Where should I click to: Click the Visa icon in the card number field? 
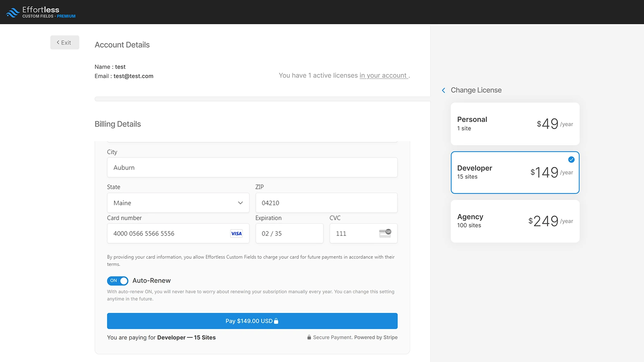tap(237, 233)
